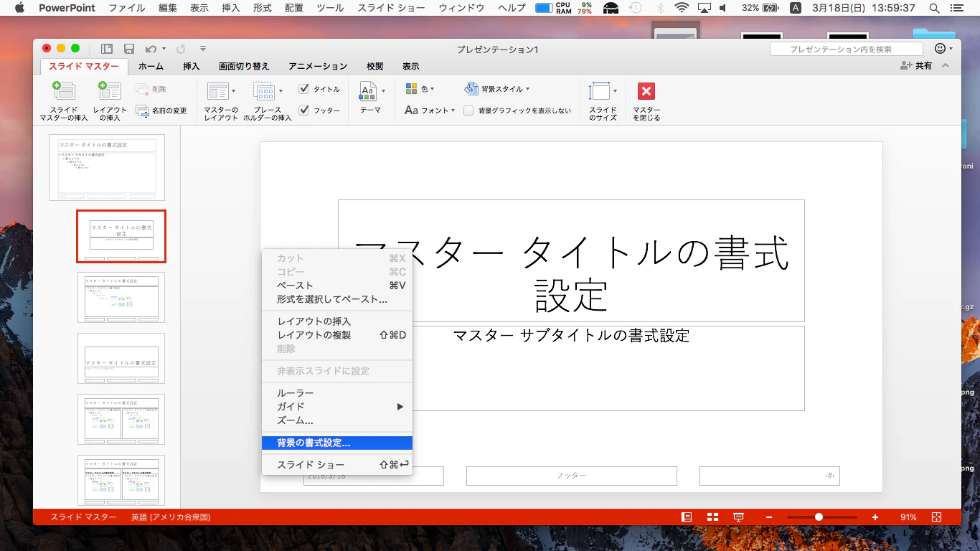Click the undo arrow icon
Screen dimensions: 980x551
click(x=151, y=49)
